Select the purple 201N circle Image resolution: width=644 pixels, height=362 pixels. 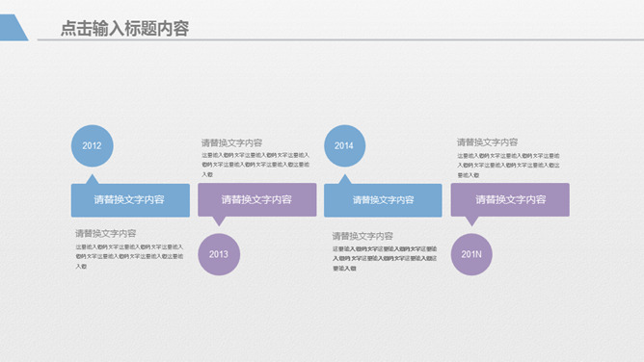471,254
